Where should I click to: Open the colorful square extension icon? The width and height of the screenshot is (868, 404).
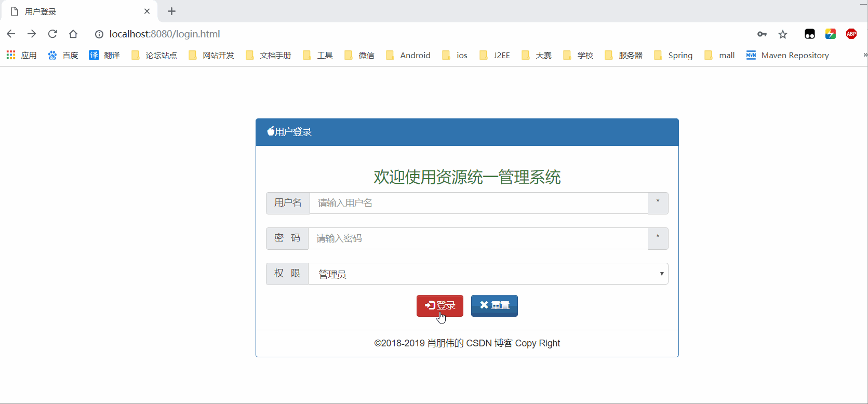pos(831,34)
